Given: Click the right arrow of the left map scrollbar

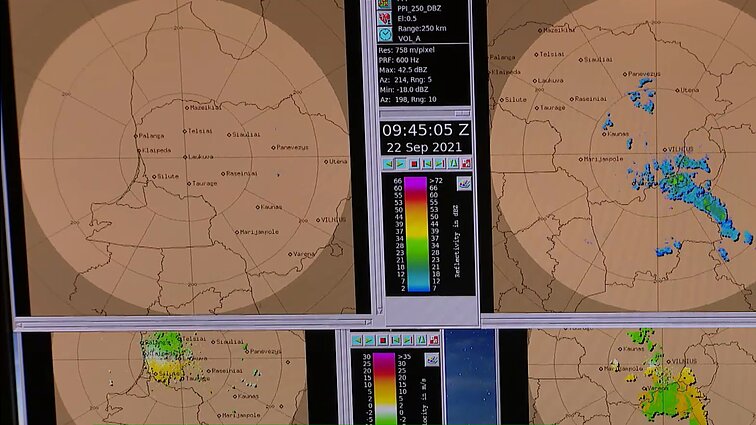Looking at the screenshot, I should [368, 323].
